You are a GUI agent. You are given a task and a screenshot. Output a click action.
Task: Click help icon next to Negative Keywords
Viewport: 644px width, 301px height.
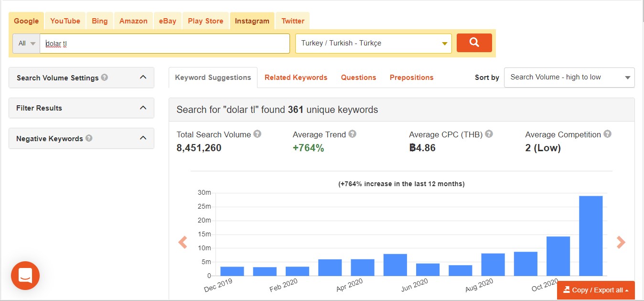pos(89,138)
